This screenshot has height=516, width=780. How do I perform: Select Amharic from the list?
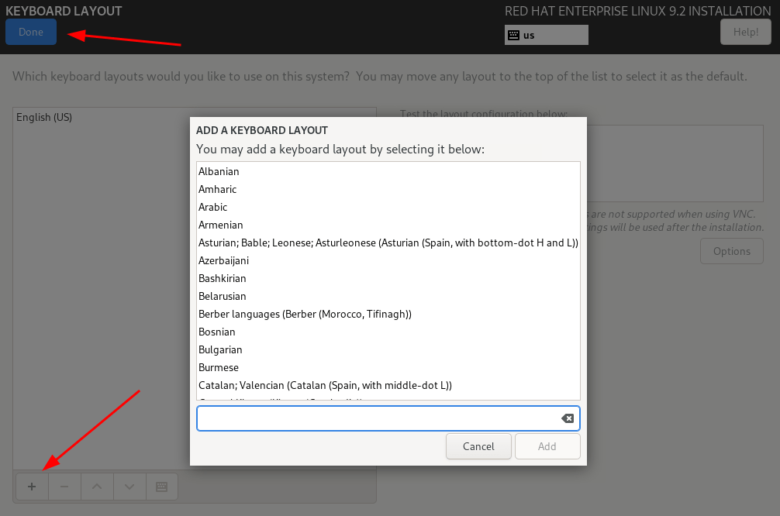(388, 190)
